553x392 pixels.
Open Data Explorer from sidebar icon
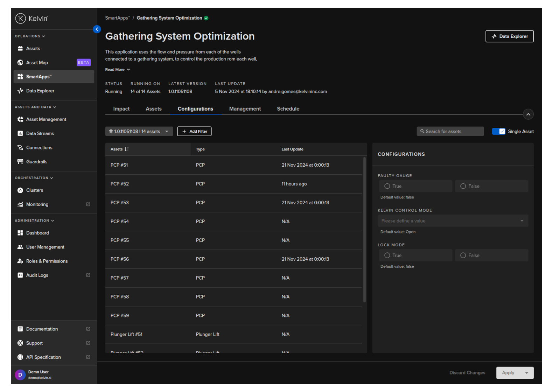point(20,91)
